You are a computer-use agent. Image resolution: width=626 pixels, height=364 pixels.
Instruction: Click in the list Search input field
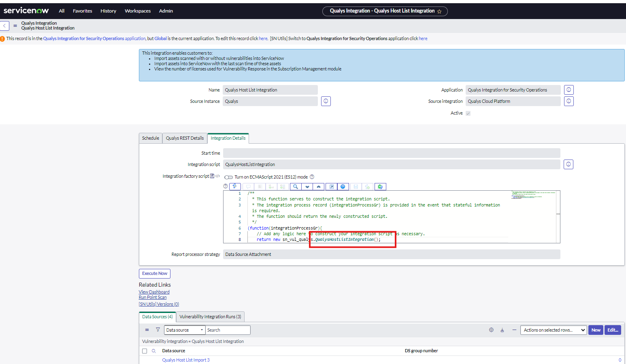pos(228,330)
